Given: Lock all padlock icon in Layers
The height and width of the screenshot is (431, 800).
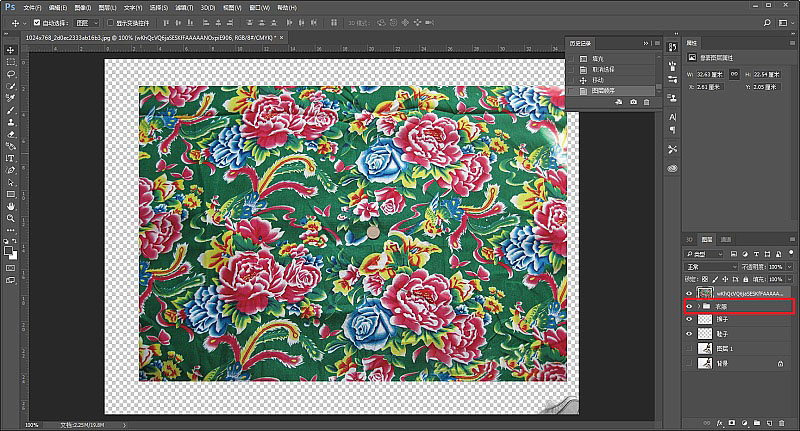Looking at the screenshot, I should [745, 280].
